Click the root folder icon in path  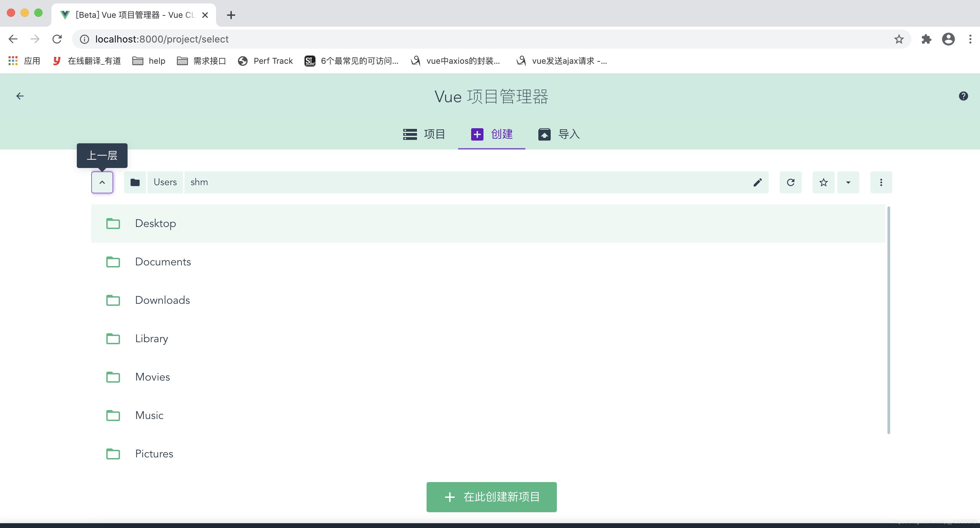click(x=135, y=182)
